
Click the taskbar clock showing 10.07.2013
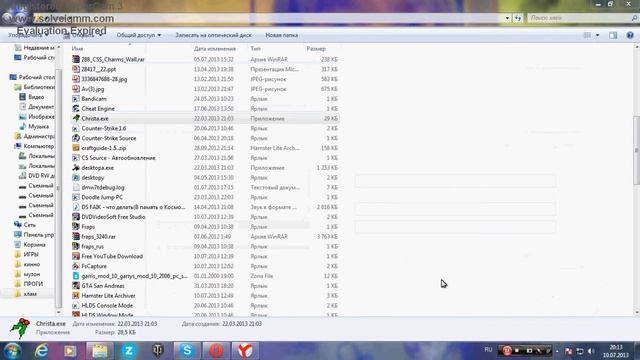click(616, 351)
